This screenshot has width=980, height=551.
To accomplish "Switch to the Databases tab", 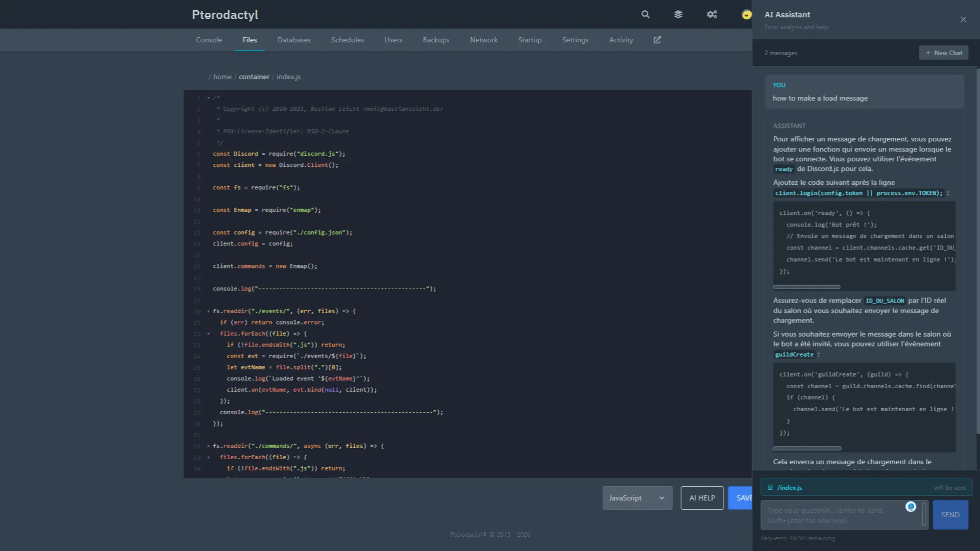I will (x=294, y=40).
